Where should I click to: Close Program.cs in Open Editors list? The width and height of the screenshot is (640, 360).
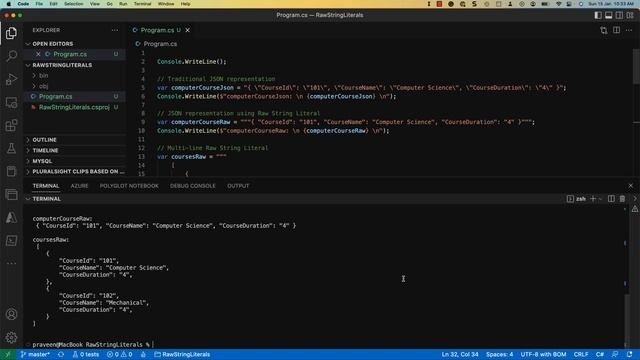point(38,54)
